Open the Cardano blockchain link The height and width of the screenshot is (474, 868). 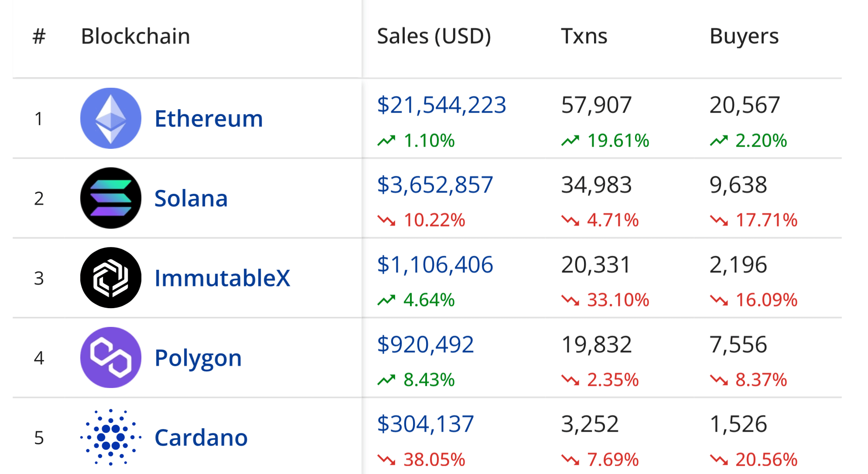click(x=201, y=438)
